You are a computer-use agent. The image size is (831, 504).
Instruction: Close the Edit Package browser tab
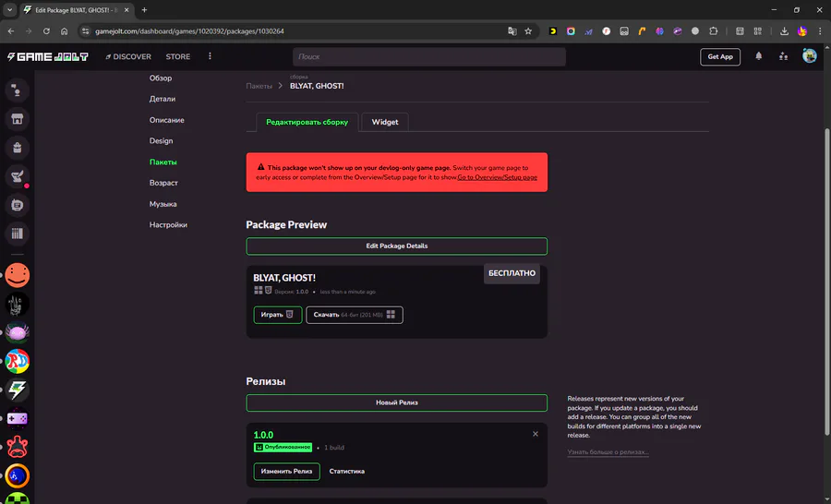(126, 10)
